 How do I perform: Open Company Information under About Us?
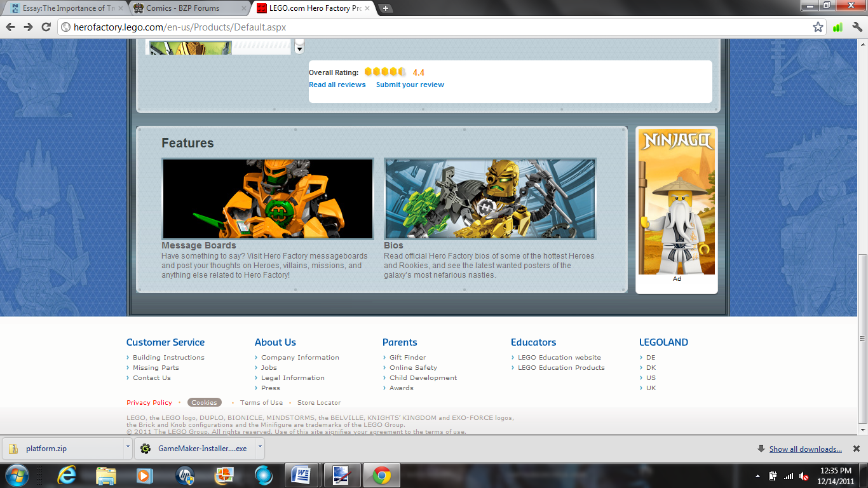coord(300,358)
